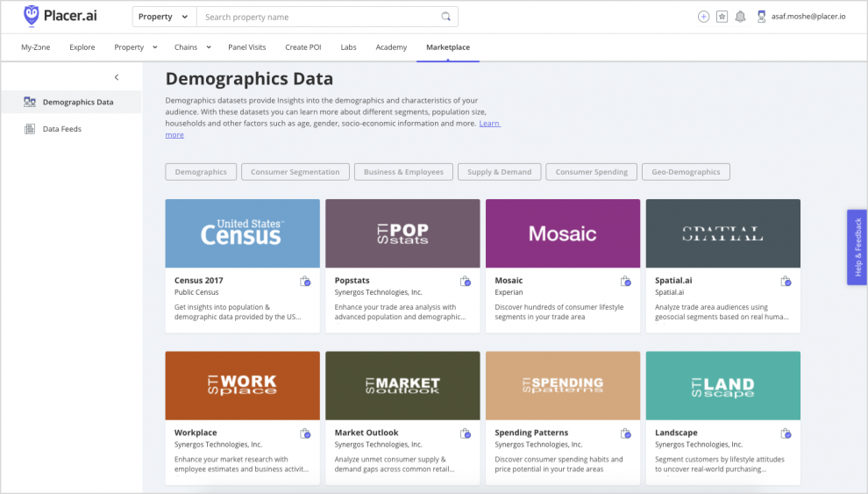Follow the Learn more link

[x=489, y=124]
